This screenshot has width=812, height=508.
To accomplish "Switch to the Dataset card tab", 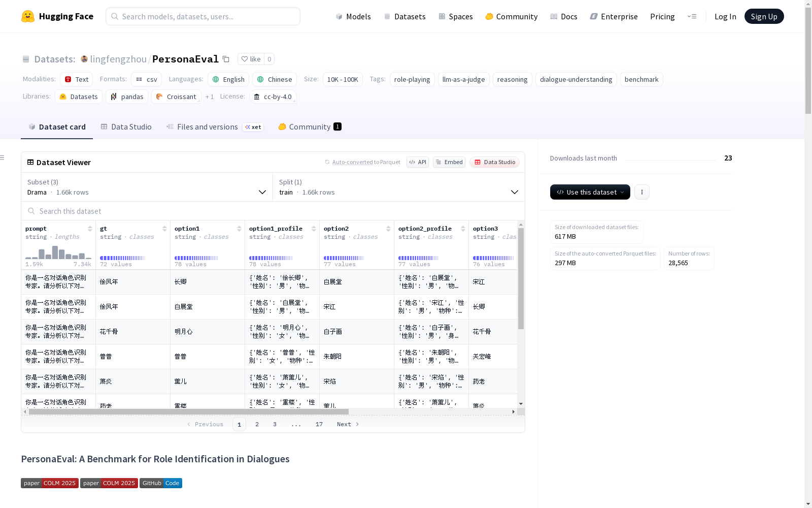I will point(57,127).
